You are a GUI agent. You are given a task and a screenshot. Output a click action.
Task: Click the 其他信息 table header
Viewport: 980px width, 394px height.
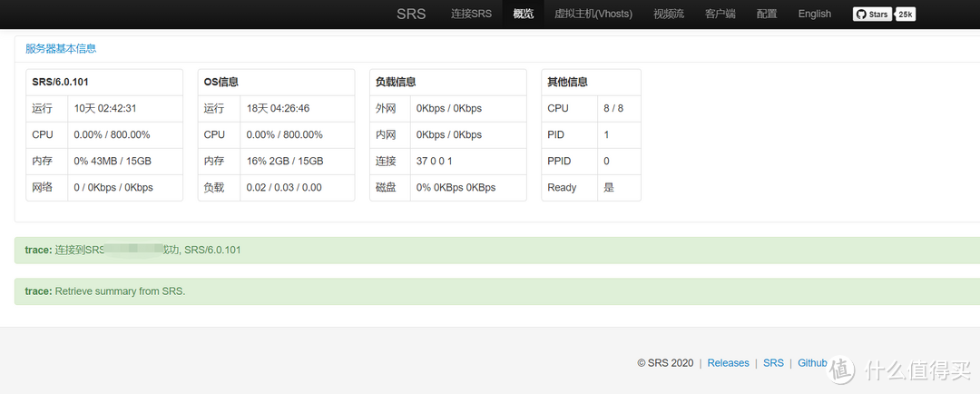(567, 82)
